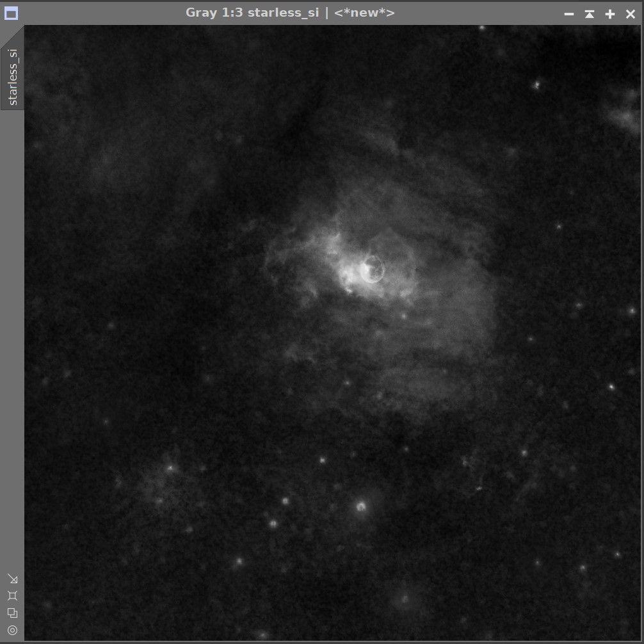
Task: Click the square icon with four corner ticks
Action: point(12,595)
